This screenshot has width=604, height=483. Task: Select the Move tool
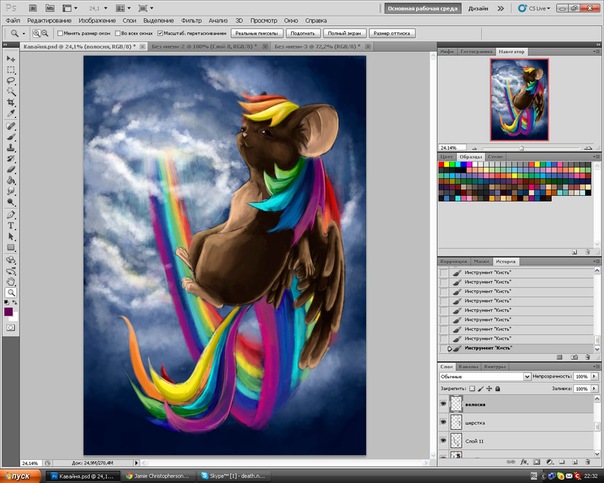point(11,59)
